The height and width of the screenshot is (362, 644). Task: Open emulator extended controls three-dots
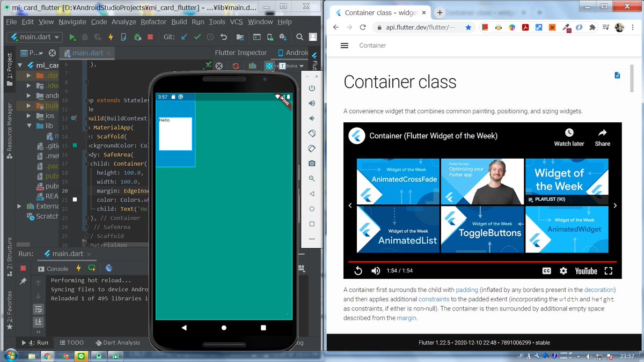[x=312, y=239]
